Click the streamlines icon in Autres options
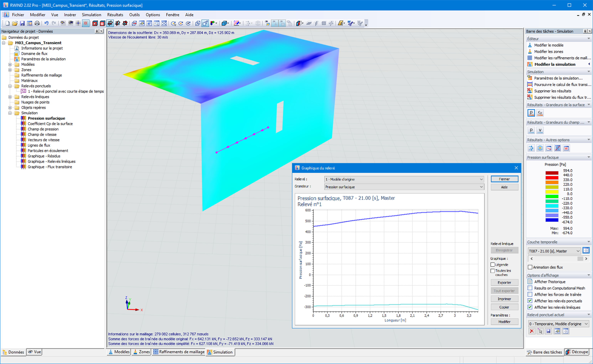Image resolution: width=593 pixels, height=364 pixels. pos(540,148)
